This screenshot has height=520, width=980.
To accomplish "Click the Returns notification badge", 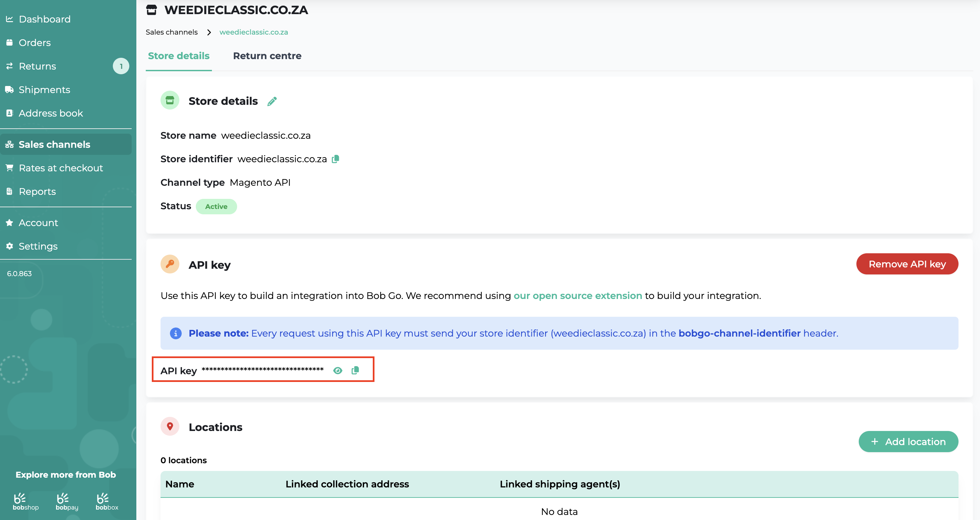I will pos(121,66).
